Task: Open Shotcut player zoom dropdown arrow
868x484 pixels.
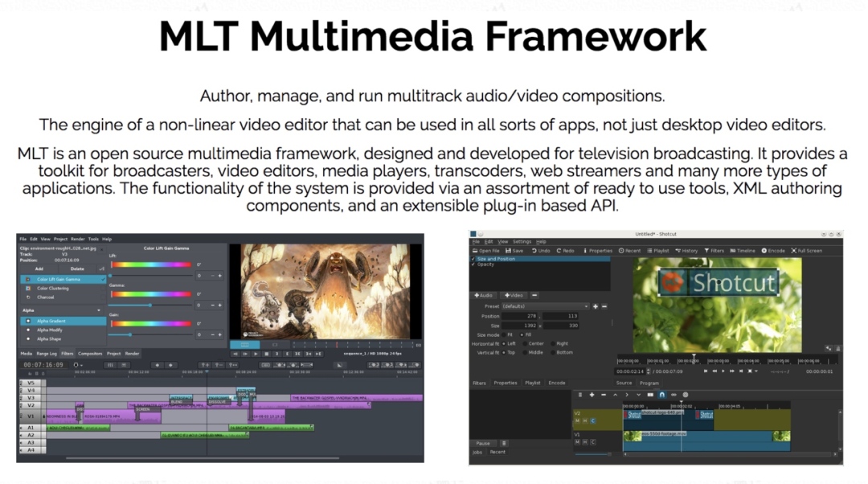Action: [756, 371]
